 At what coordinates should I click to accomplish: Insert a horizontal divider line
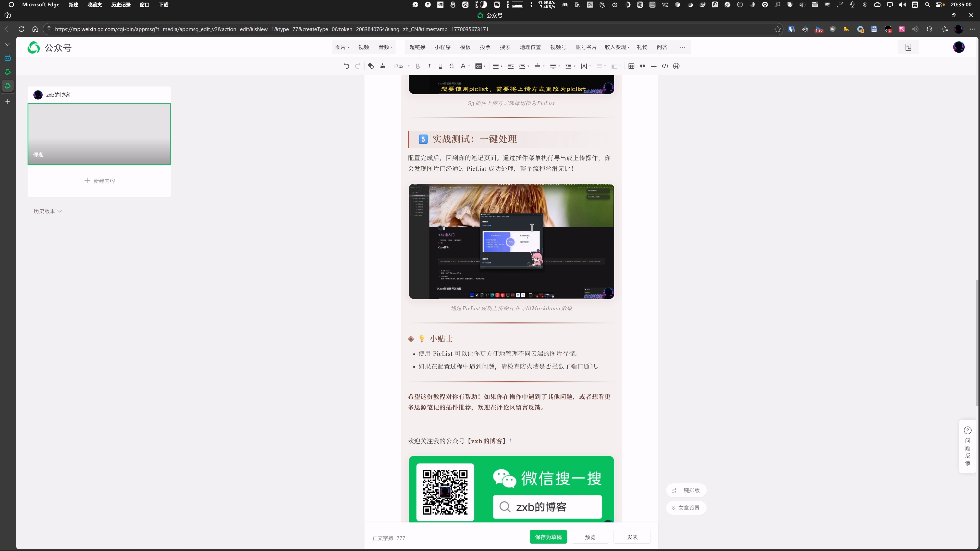[x=654, y=66]
